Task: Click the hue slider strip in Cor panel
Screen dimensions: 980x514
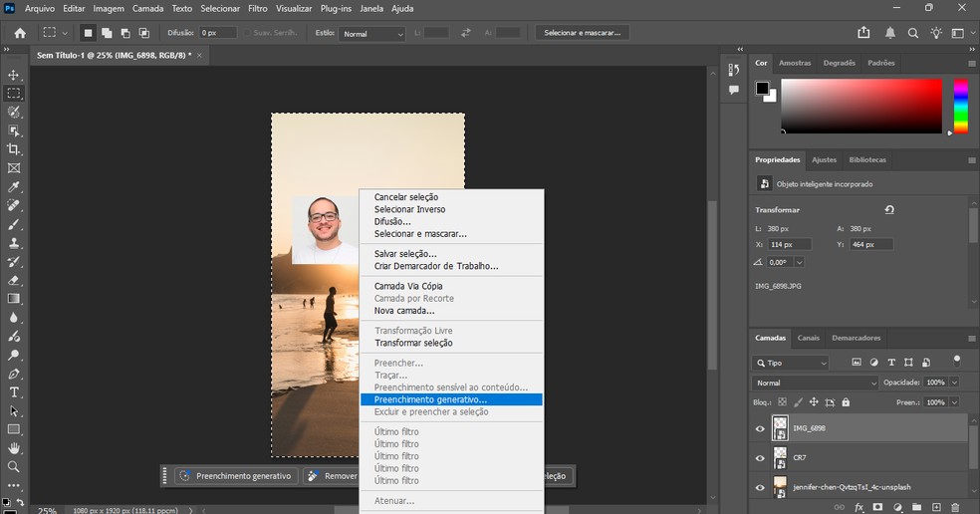Action: (x=961, y=105)
